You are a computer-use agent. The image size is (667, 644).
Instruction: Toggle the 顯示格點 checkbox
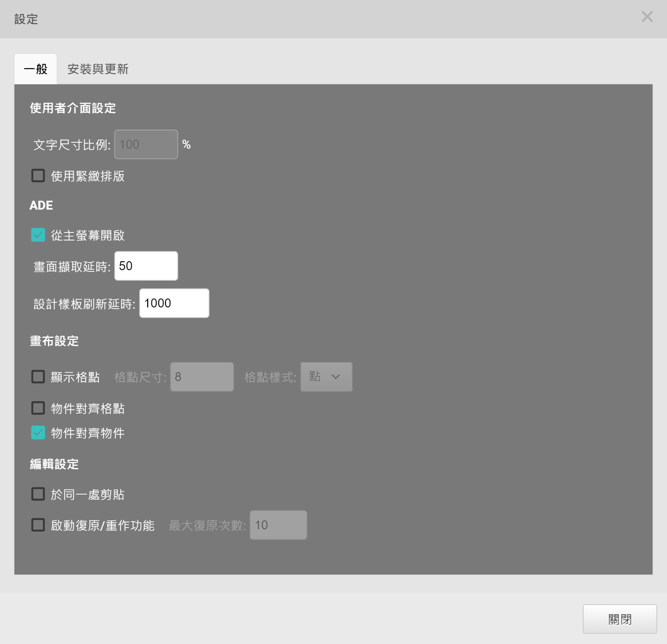(x=38, y=377)
